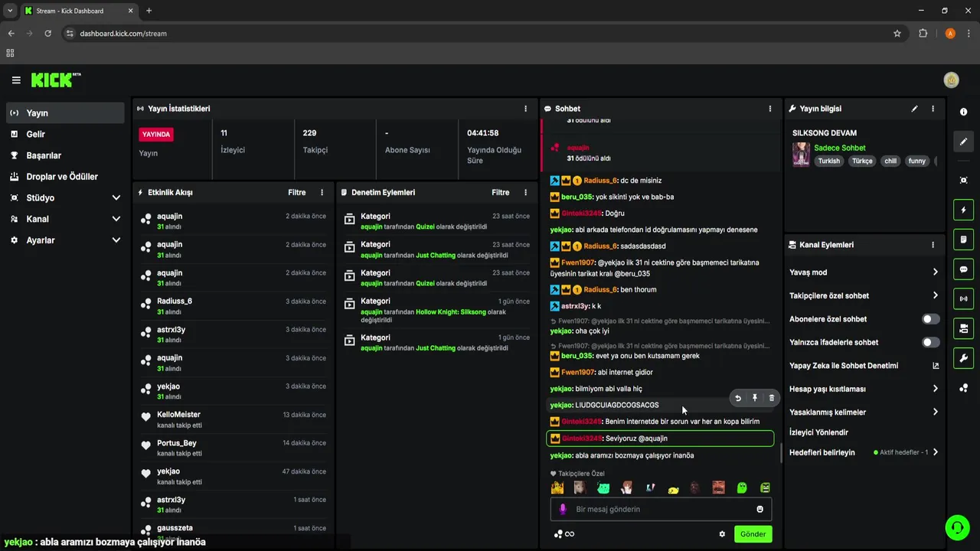
Task: Open Sohbet panel three-dot options
Action: click(770, 109)
